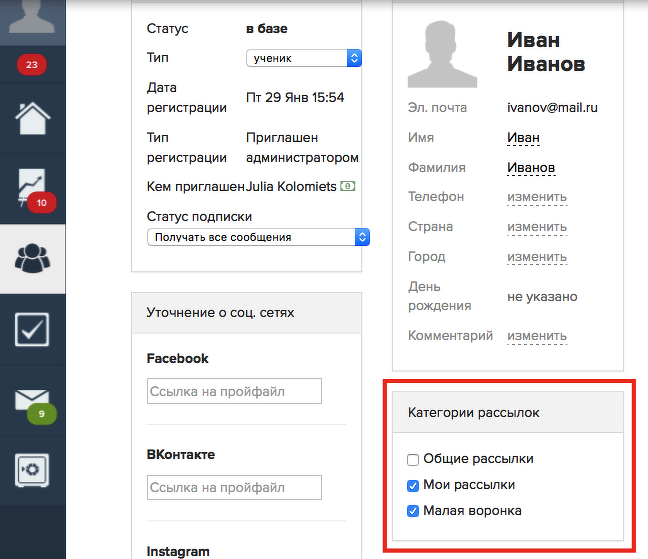Click the money icon beside Julia Kolomiets
Image resolution: width=648 pixels, height=559 pixels.
348,186
